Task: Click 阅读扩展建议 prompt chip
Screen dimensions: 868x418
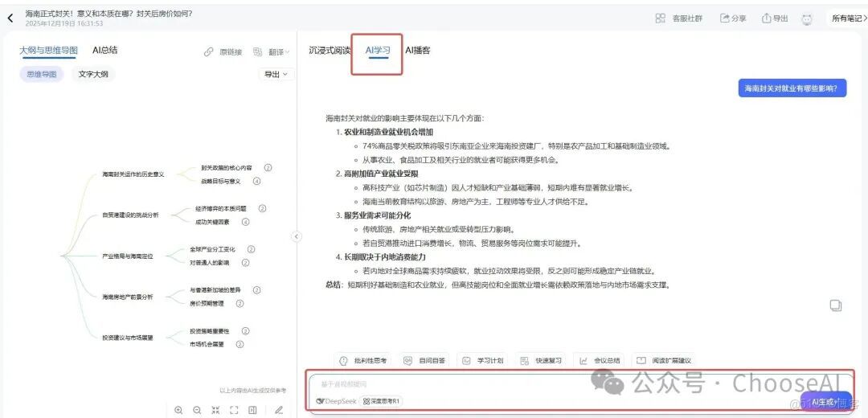Action: [663, 360]
